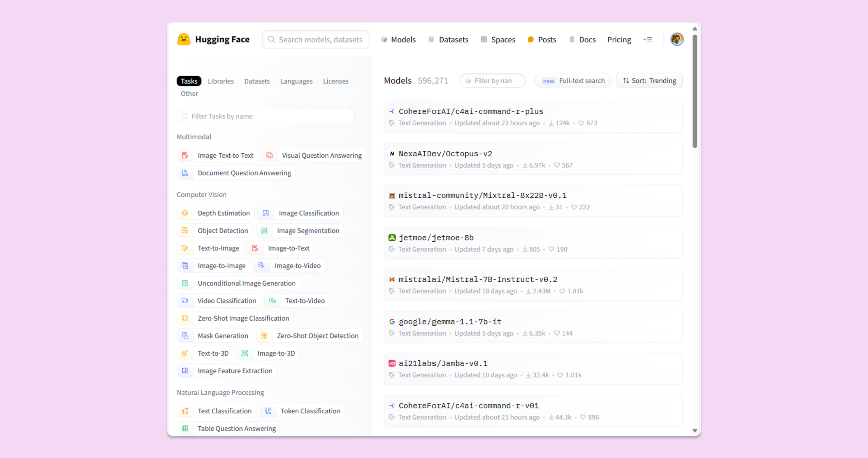868x458 pixels.
Task: Focus the Search models, datasets field
Action: 316,39
